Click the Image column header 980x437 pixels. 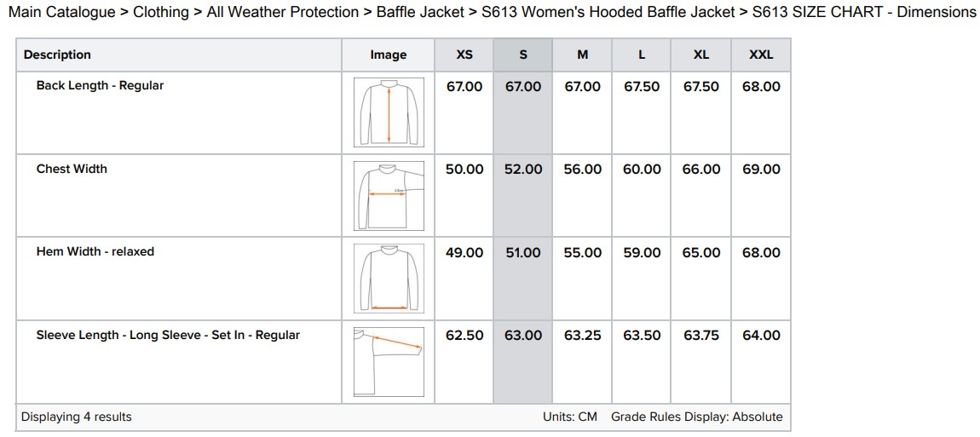(389, 55)
